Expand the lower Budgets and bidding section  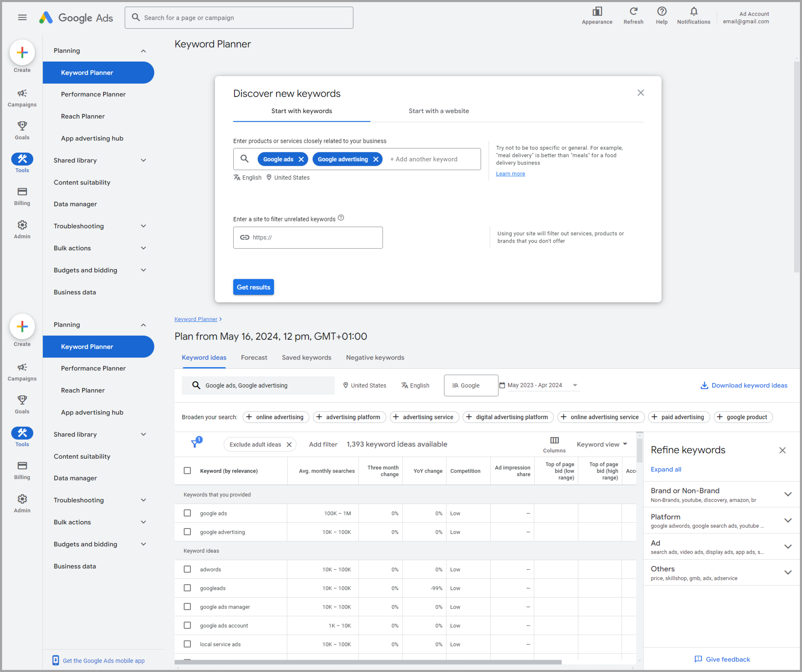143,544
